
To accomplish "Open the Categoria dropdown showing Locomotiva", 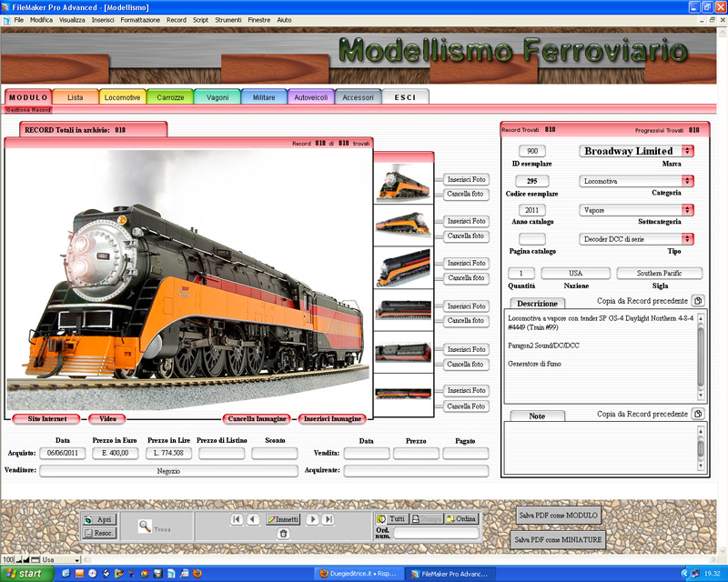I will point(689,180).
